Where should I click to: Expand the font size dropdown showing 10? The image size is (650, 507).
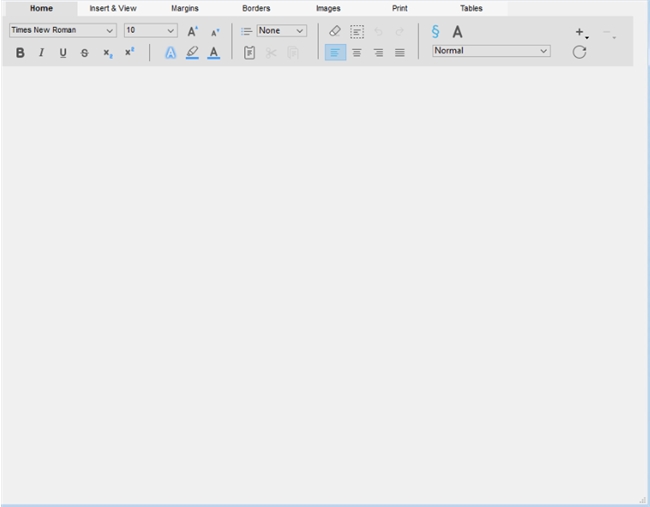(150, 31)
